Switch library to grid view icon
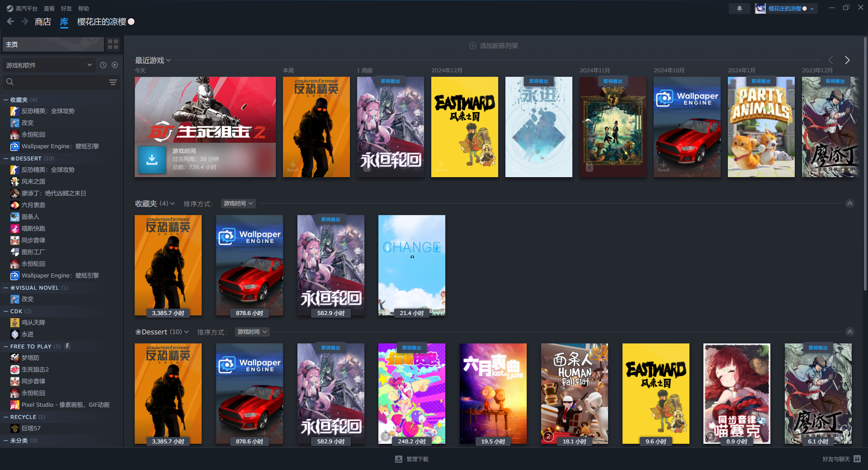The image size is (868, 470). [113, 44]
